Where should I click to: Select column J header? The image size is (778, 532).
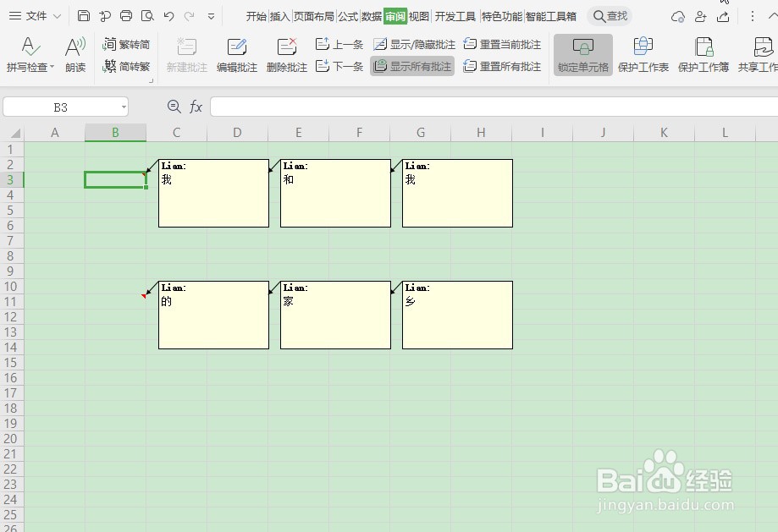(x=603, y=133)
